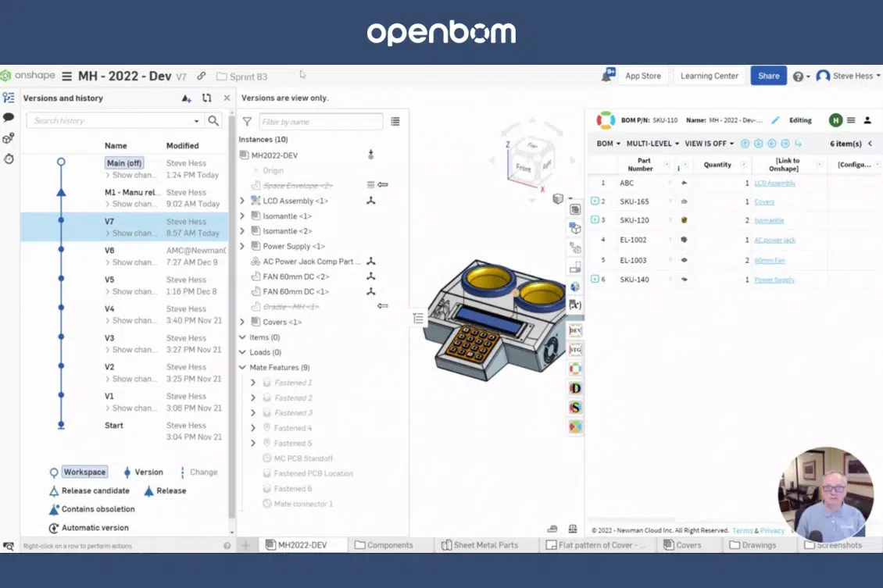Open the Comments icon in left sidebar
Screen dimensions: 883x588
point(9,118)
